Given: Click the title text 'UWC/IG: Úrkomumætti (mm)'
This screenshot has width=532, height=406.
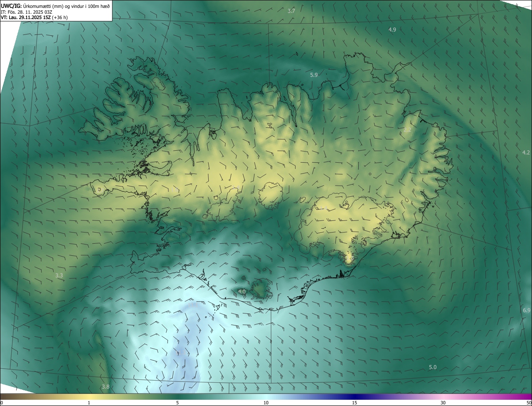Looking at the screenshot, I should tap(33, 6).
